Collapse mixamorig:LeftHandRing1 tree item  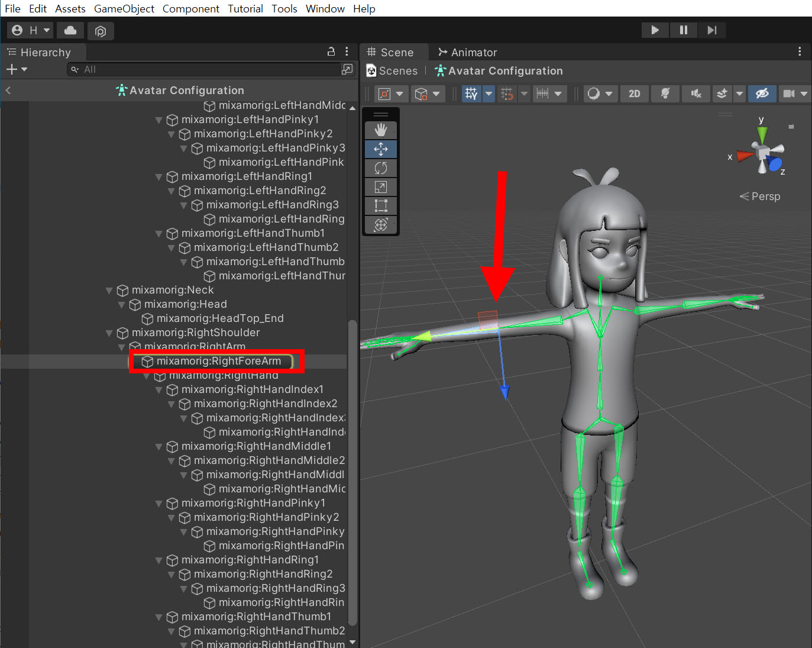[158, 177]
